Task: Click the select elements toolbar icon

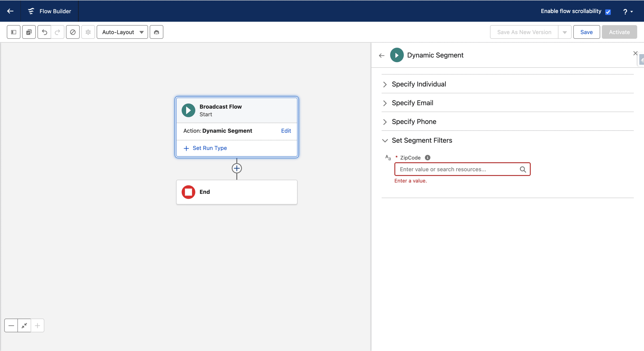Action: tap(29, 32)
